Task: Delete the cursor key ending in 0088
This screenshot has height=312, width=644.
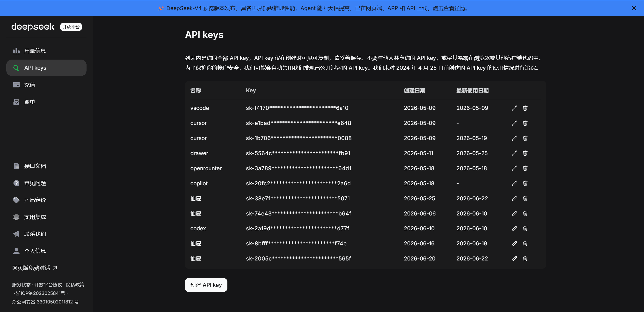Action: (x=525, y=138)
